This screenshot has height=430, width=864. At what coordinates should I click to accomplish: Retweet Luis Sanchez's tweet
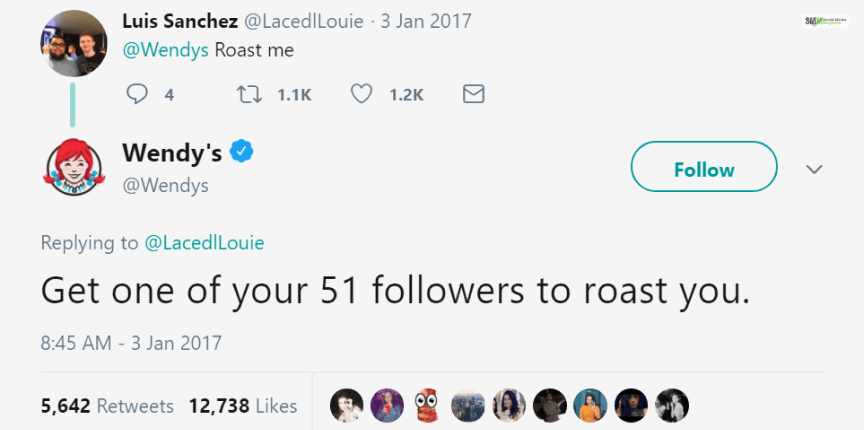coord(246,94)
